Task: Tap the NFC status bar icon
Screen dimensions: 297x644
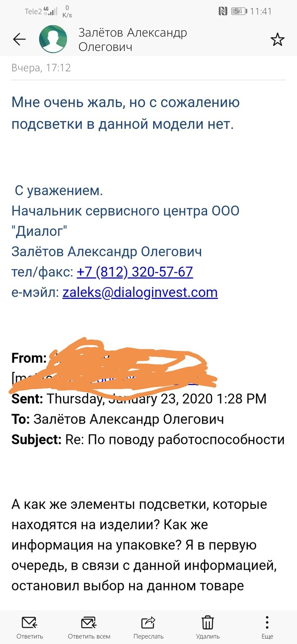Action: (223, 11)
